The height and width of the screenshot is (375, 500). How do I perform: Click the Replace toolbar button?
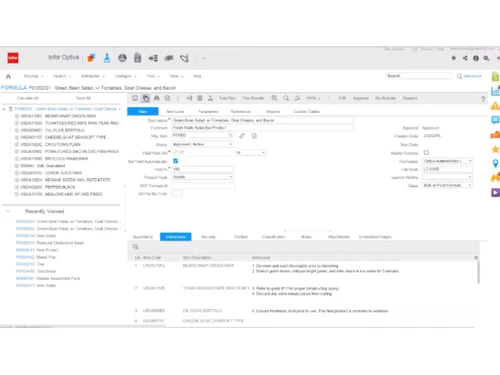point(410,98)
